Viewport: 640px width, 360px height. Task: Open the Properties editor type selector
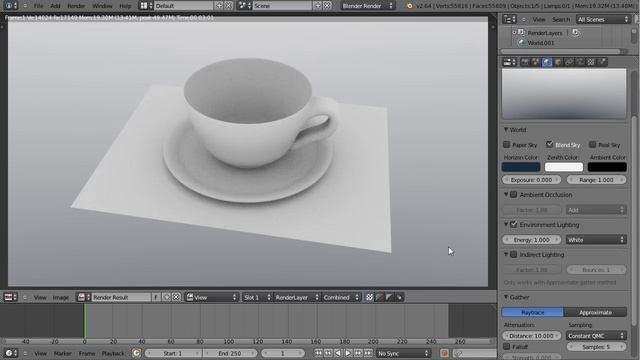(x=509, y=62)
